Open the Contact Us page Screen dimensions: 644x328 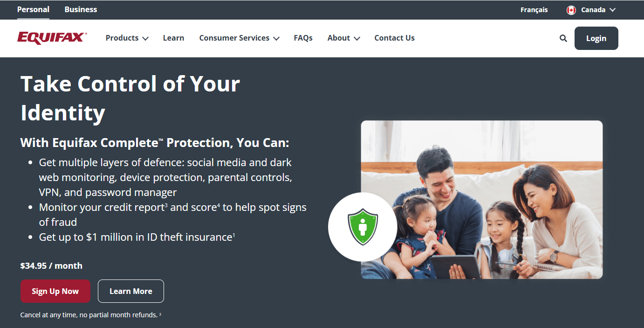pyautogui.click(x=394, y=38)
